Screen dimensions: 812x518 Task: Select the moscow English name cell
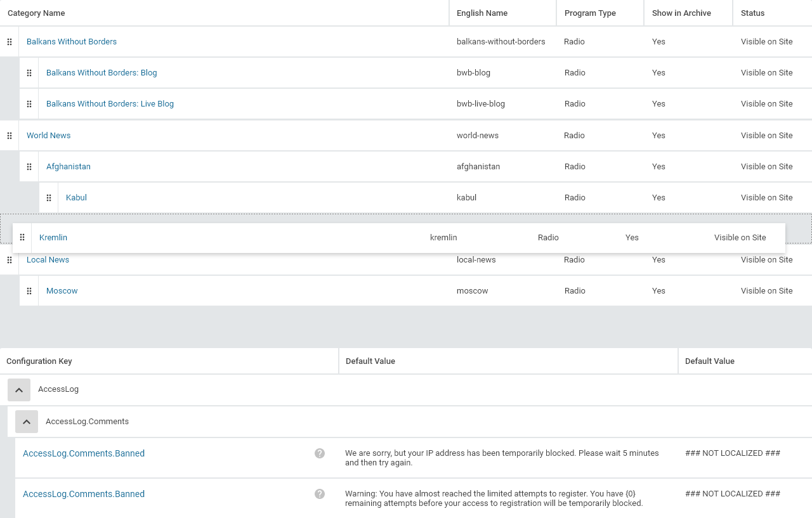click(x=473, y=291)
